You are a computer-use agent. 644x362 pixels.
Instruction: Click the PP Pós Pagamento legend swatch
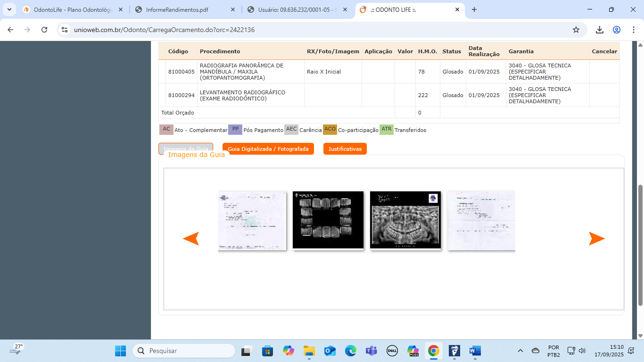(x=235, y=130)
